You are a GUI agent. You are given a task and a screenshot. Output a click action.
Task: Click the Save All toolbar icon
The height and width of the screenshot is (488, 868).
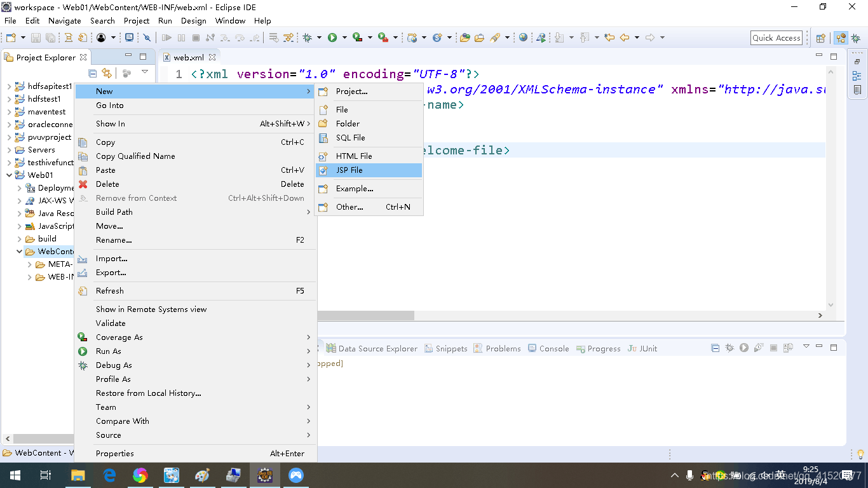[50, 37]
